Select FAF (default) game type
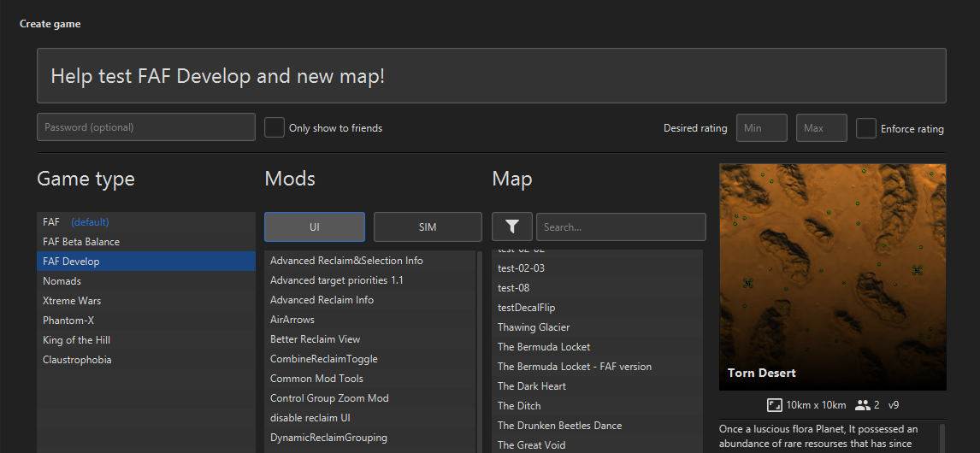 [146, 222]
